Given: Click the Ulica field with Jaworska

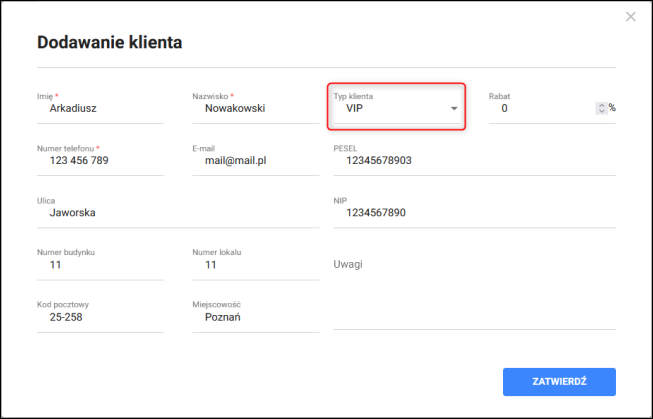Looking at the screenshot, I should tap(178, 213).
